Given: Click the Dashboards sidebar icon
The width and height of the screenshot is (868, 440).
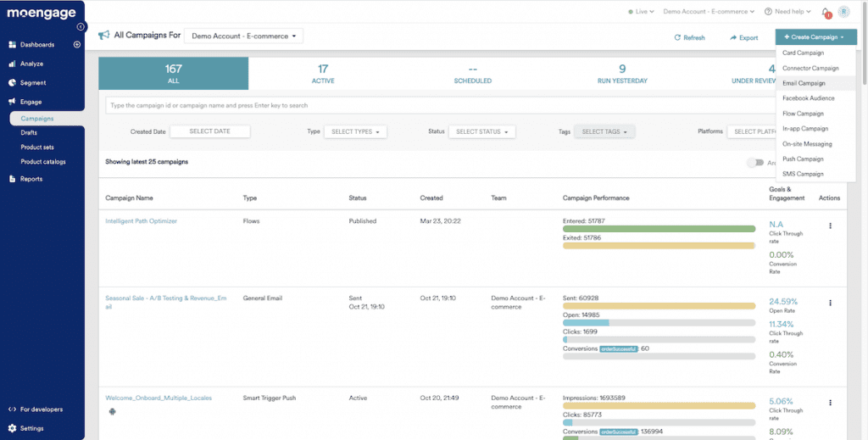Looking at the screenshot, I should point(12,45).
